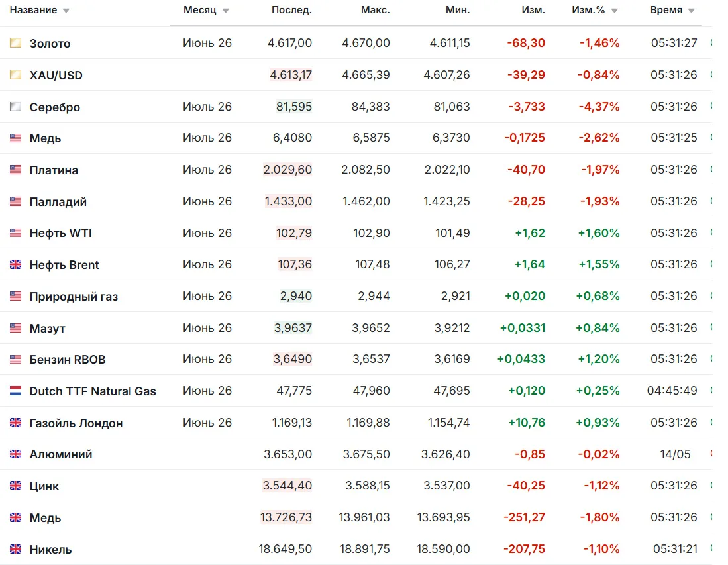
Task: Click the Макс. column header
Action: tap(375, 10)
